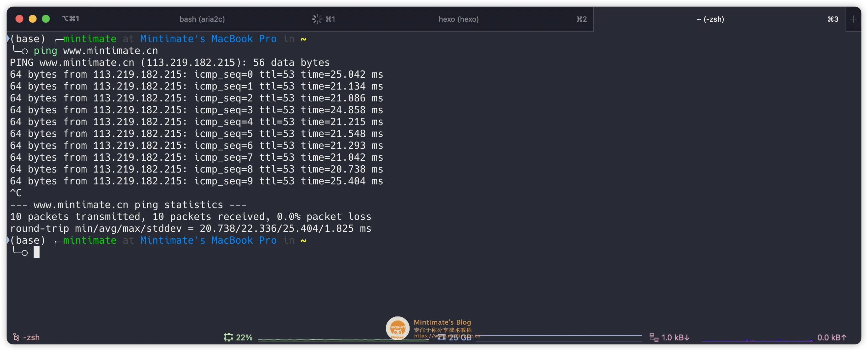Click the icmp_seq=2 time=21.086 ms line
868x351 pixels.
pyautogui.click(x=196, y=98)
